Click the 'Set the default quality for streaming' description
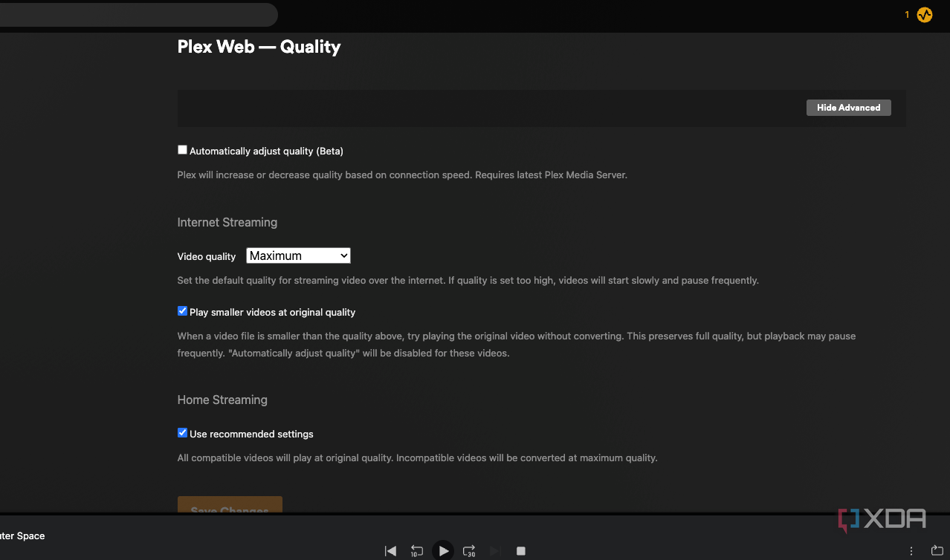Screen dimensions: 950x560 coord(468,281)
